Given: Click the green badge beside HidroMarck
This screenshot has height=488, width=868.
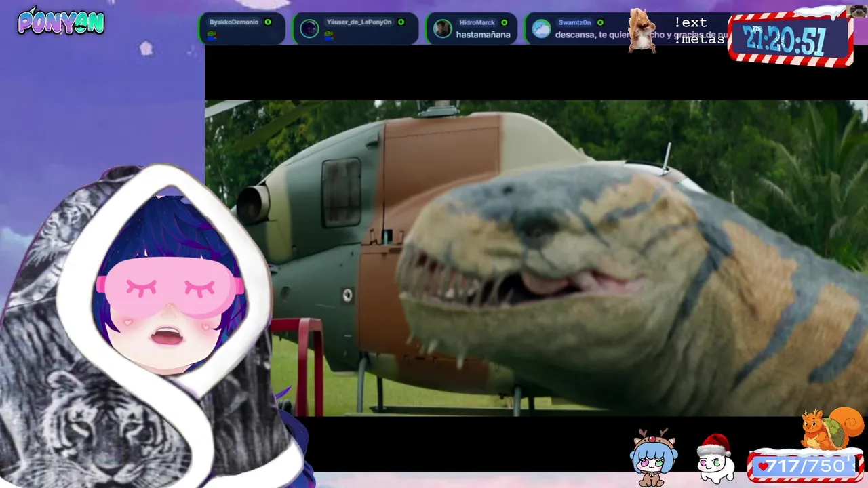Looking at the screenshot, I should click(504, 22).
